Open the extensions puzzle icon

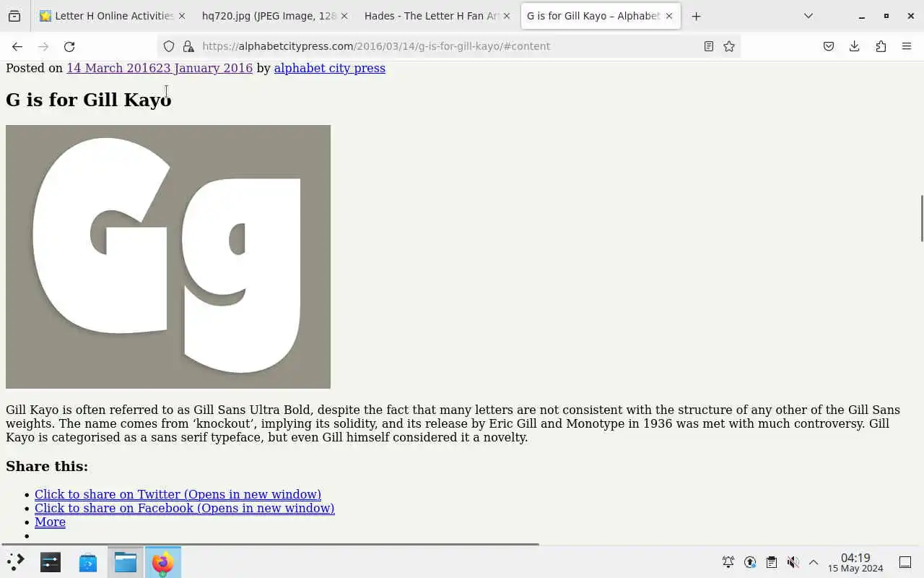coord(881,46)
